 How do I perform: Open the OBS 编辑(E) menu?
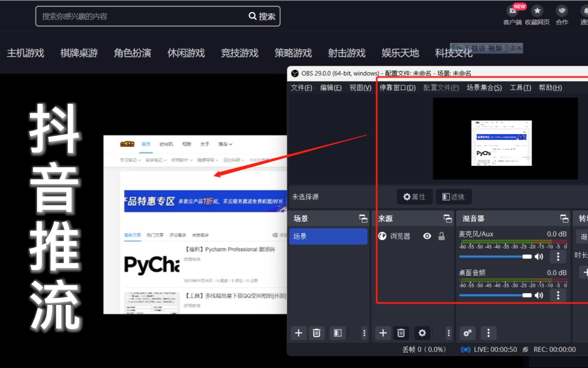tap(331, 88)
